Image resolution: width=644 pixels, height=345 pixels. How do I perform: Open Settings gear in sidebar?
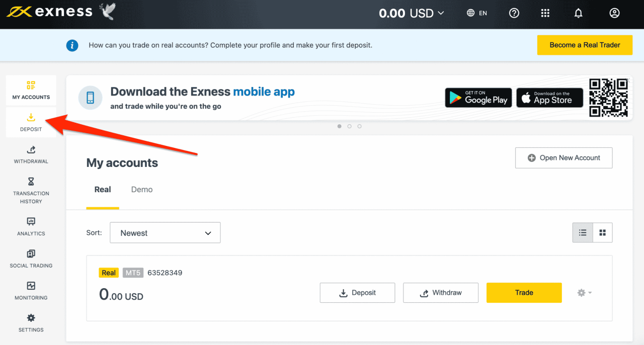(31, 322)
